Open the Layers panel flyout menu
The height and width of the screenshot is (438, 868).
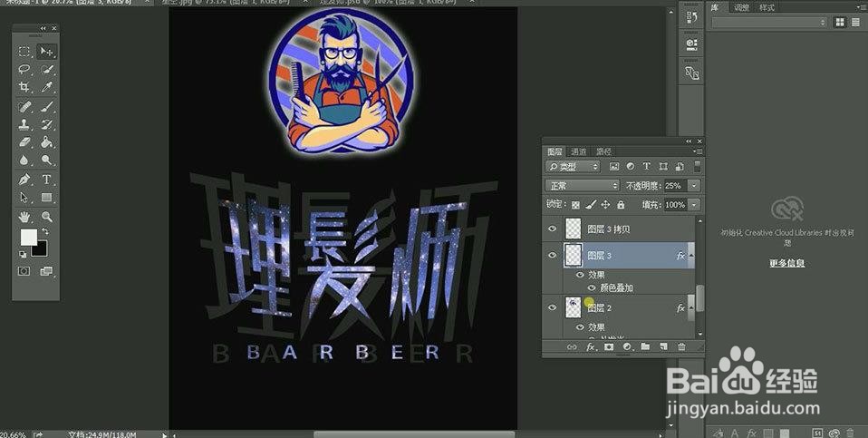tap(699, 151)
